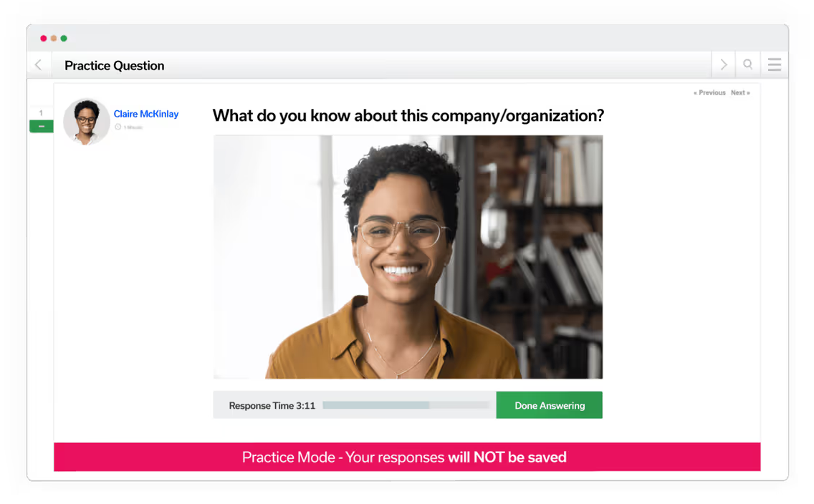The image size is (814, 504).
Task: Open Claire McKinlay's avatar photo
Action: click(x=86, y=122)
